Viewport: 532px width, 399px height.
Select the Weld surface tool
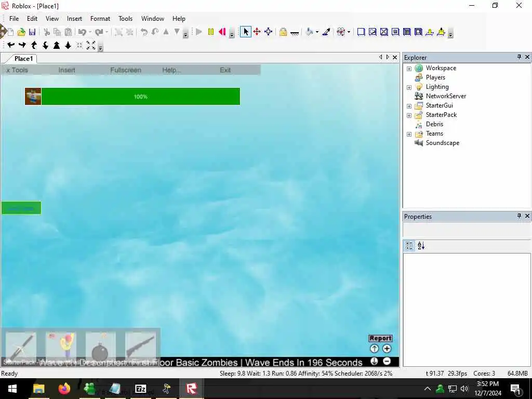point(384,32)
